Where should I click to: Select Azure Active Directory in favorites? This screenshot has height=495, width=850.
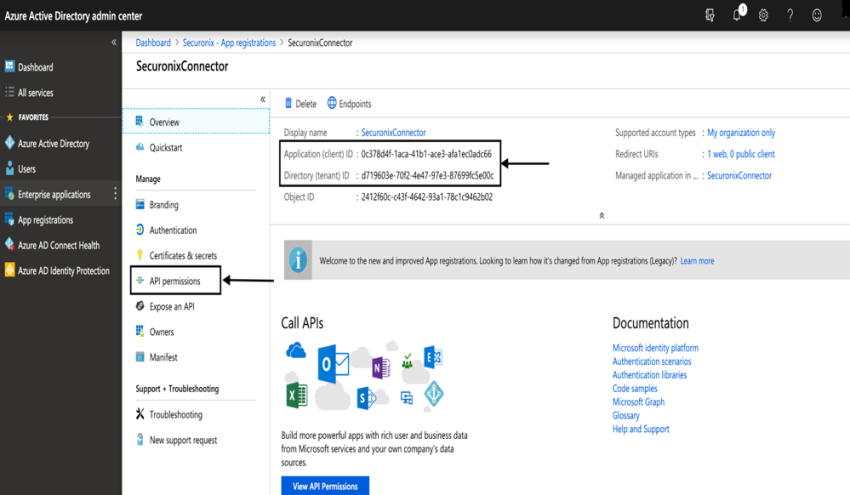coord(53,144)
